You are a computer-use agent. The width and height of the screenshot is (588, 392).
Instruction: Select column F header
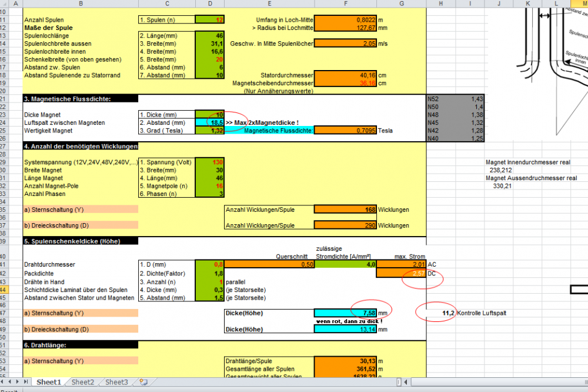[345, 4]
